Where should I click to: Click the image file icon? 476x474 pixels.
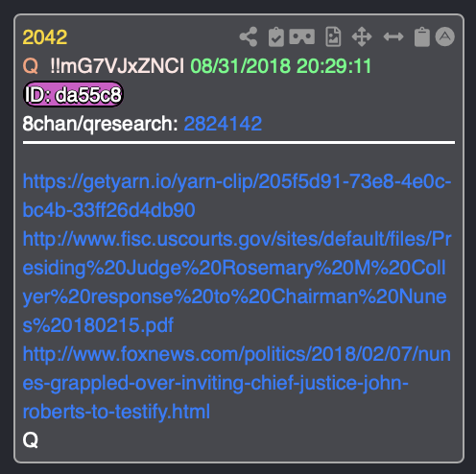(x=333, y=36)
